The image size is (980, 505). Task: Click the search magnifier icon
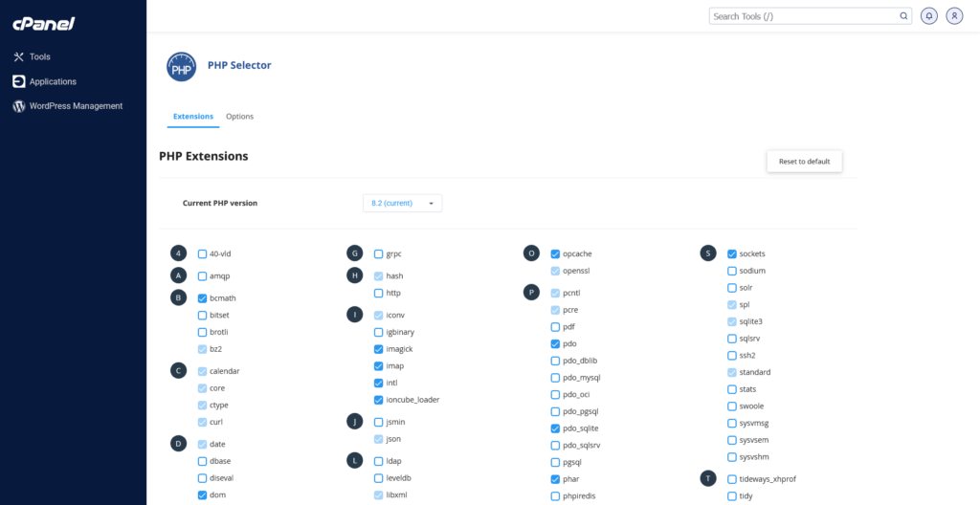[x=903, y=16]
